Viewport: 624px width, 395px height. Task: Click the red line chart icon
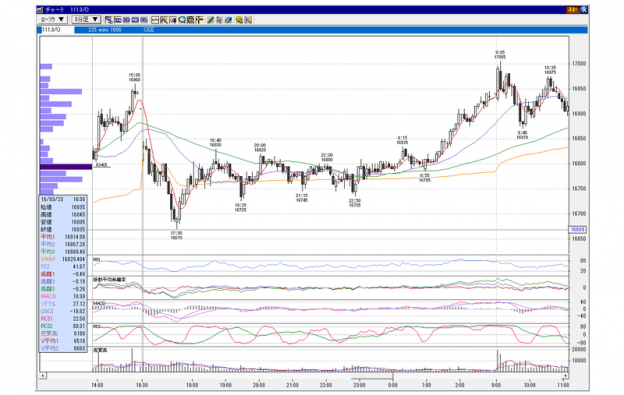tap(155, 19)
